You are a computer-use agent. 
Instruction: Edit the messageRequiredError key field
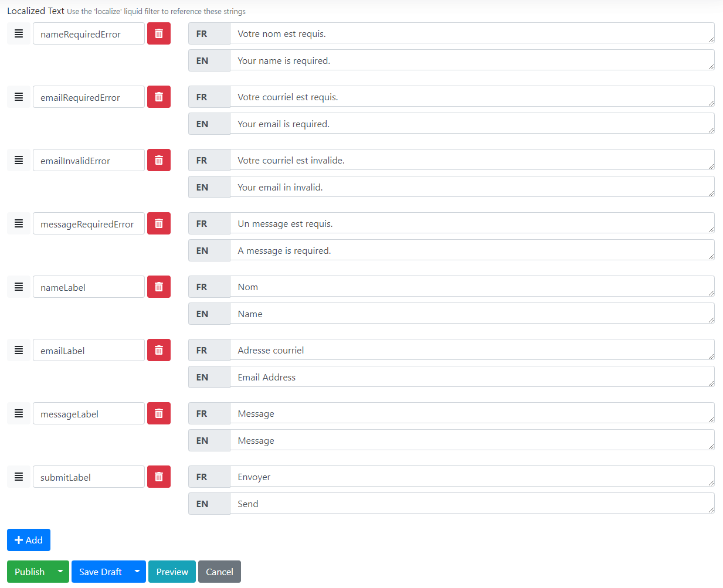(x=89, y=223)
